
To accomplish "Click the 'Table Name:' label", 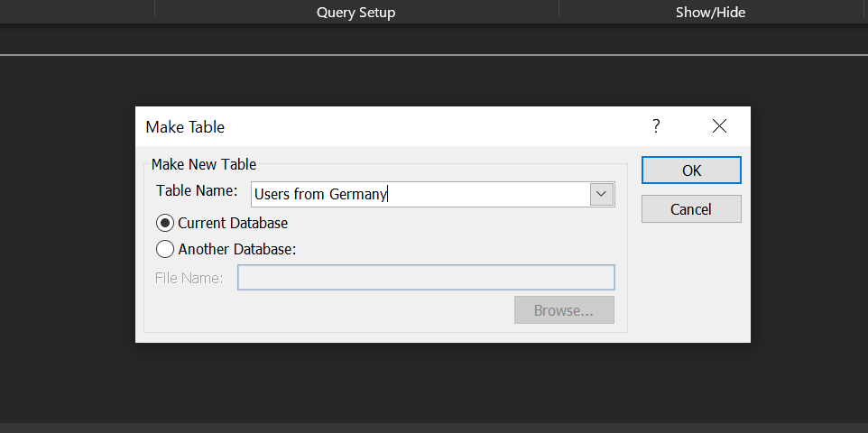I will click(x=197, y=191).
